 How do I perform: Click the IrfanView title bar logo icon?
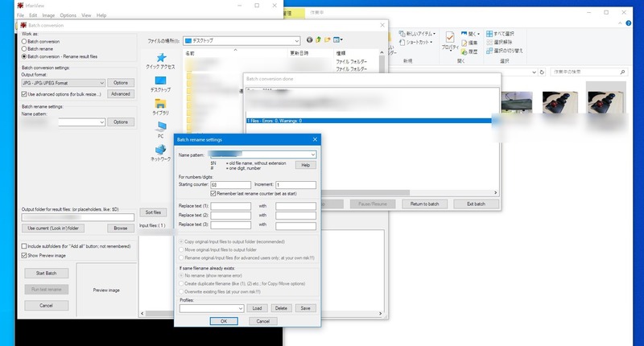[x=20, y=6]
